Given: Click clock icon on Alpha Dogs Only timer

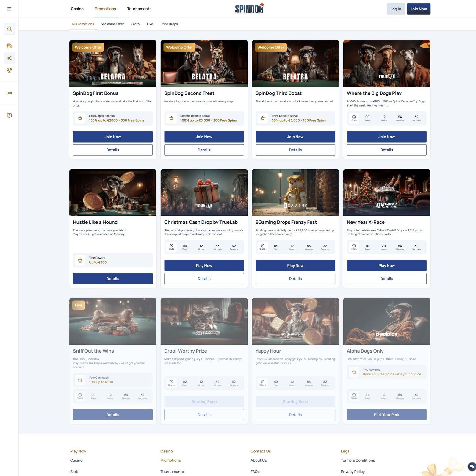Looking at the screenshot, I should 354,395.
